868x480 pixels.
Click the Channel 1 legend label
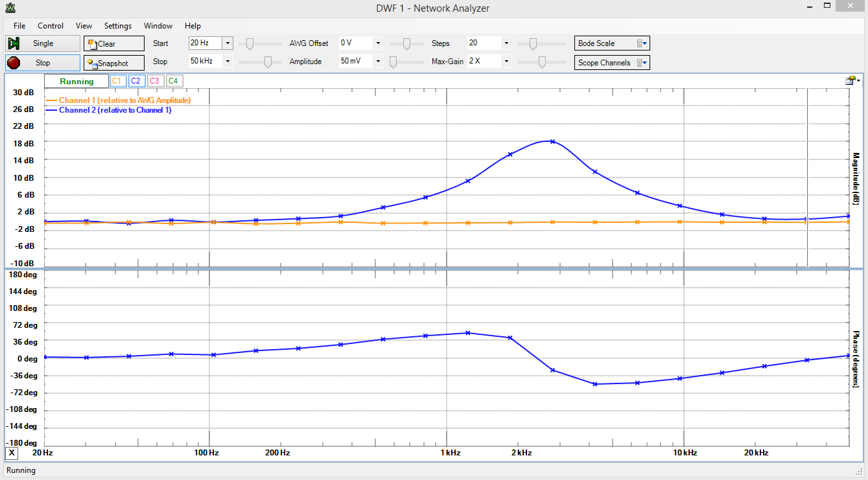pos(124,100)
